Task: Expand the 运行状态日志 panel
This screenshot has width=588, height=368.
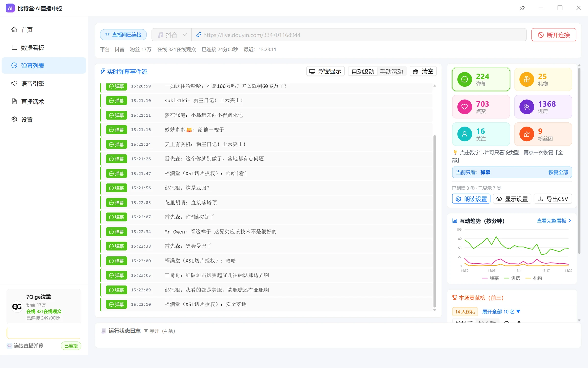Action: (159, 331)
